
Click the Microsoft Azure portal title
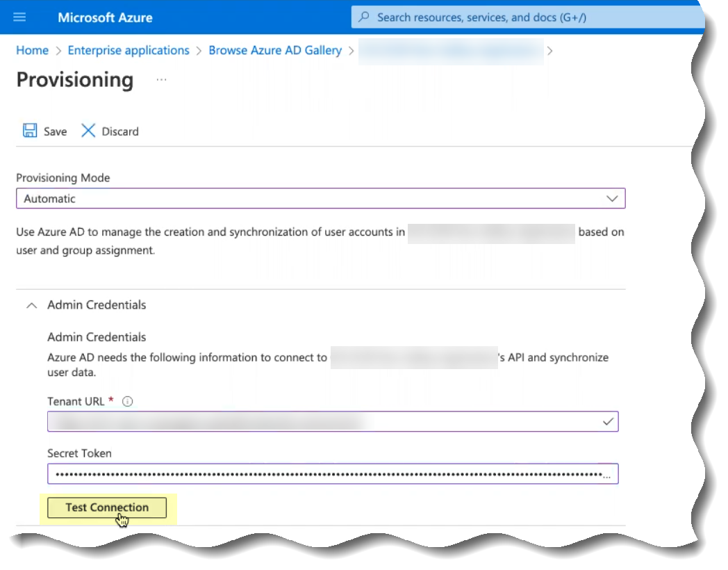(105, 17)
